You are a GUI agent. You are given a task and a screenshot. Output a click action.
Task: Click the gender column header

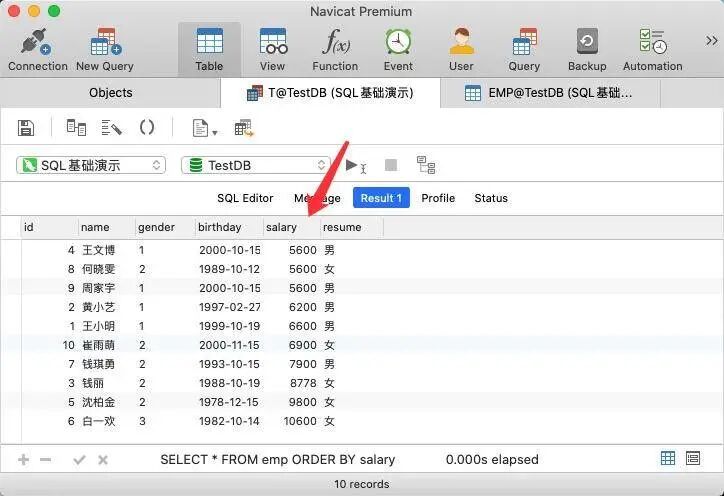165,227
